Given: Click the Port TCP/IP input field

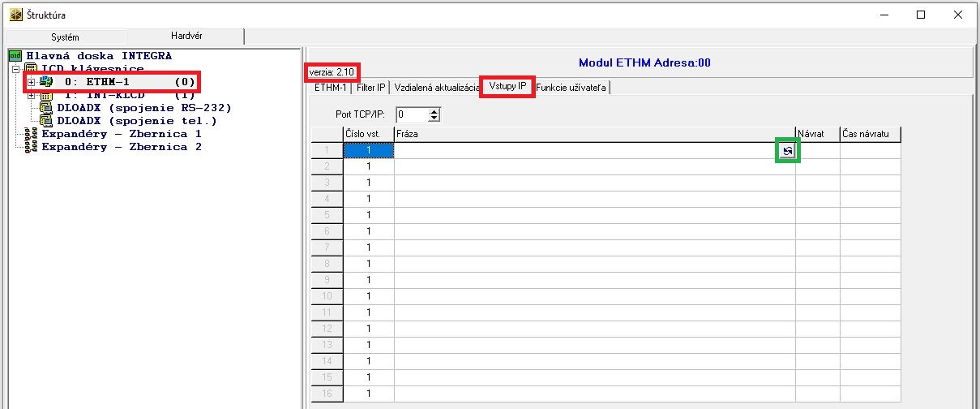Looking at the screenshot, I should click(x=411, y=115).
